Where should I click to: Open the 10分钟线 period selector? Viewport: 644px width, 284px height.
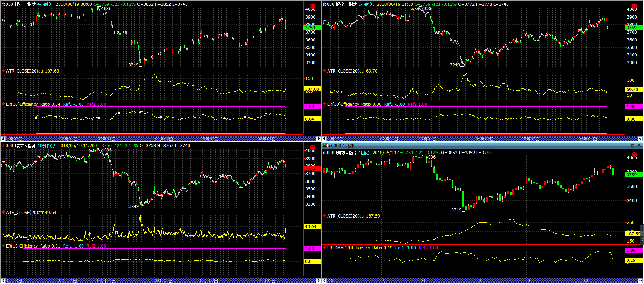46,146
